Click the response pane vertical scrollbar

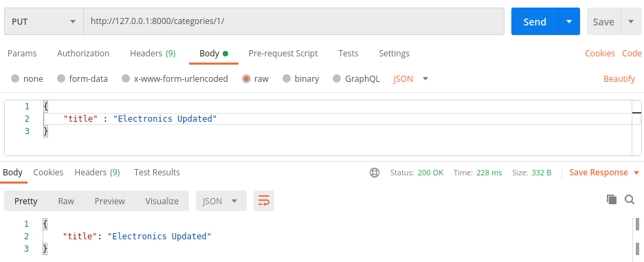click(637, 237)
